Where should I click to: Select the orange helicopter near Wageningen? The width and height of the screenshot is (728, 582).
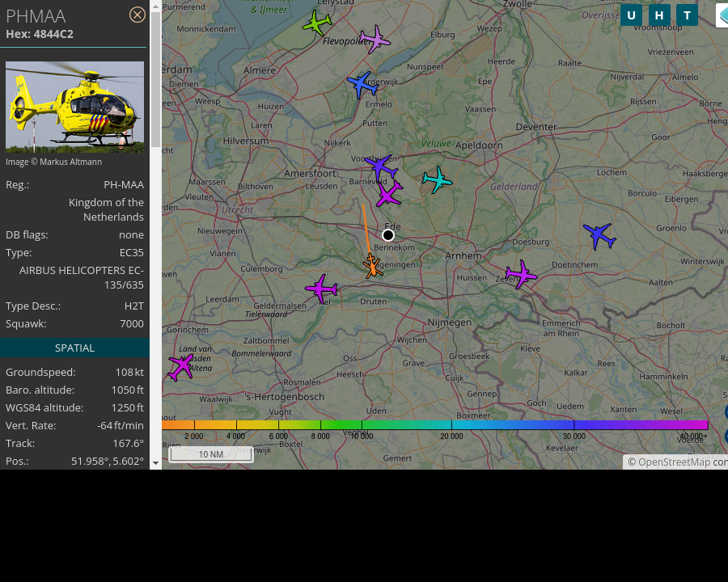click(x=372, y=267)
